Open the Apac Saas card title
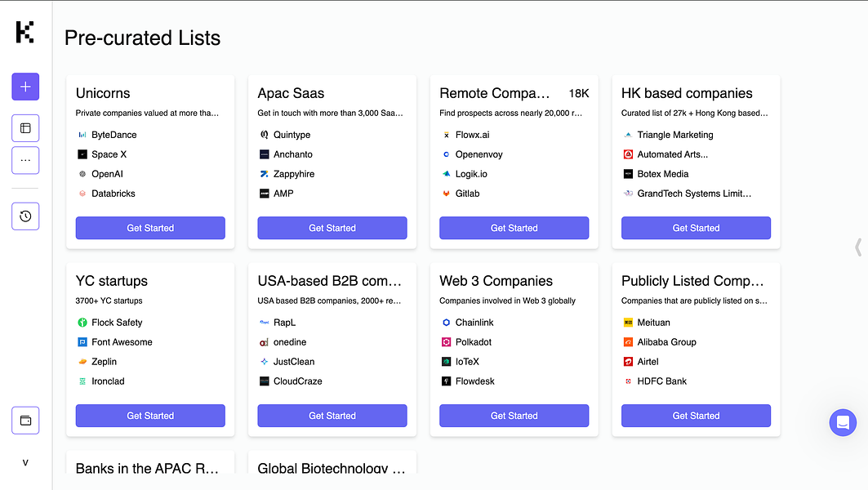The height and width of the screenshot is (490, 868). (x=292, y=93)
